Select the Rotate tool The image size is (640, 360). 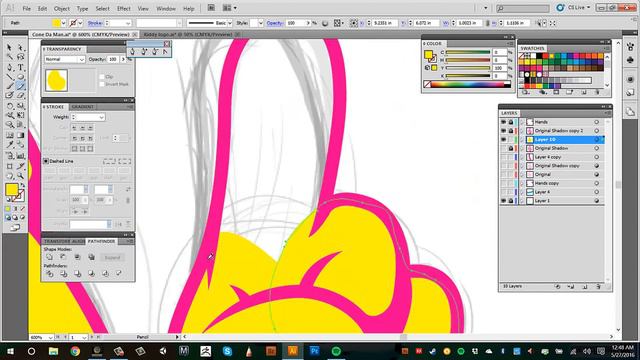coord(9,106)
